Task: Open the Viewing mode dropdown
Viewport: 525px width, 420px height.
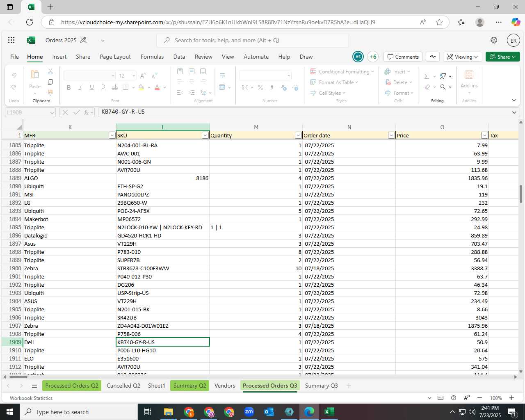Action: (x=463, y=57)
